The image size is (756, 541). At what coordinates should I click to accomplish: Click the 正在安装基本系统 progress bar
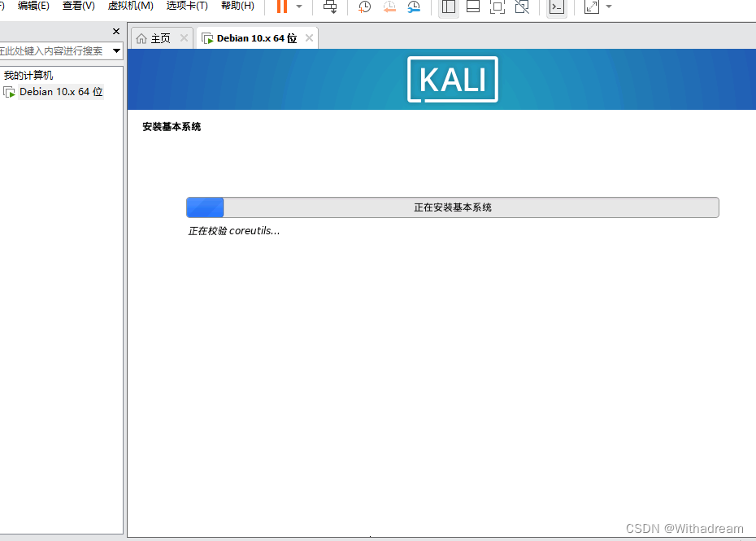(x=453, y=207)
